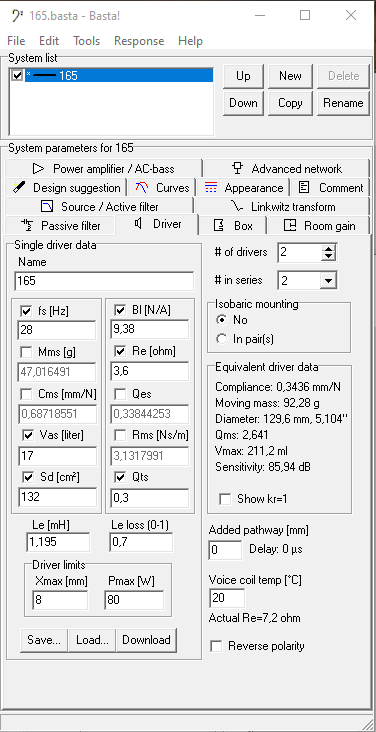
Task: Enable the Mms [g] checkbox
Action: pos(27,352)
